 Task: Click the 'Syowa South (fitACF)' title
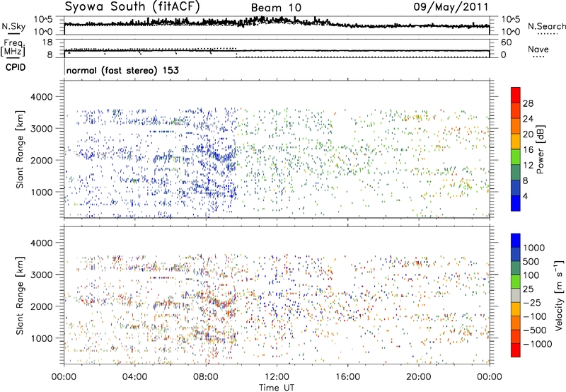(132, 7)
